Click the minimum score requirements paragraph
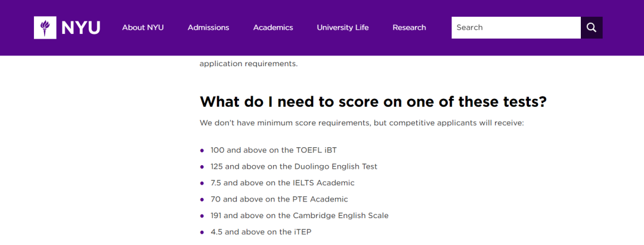The height and width of the screenshot is (245, 644). 362,123
